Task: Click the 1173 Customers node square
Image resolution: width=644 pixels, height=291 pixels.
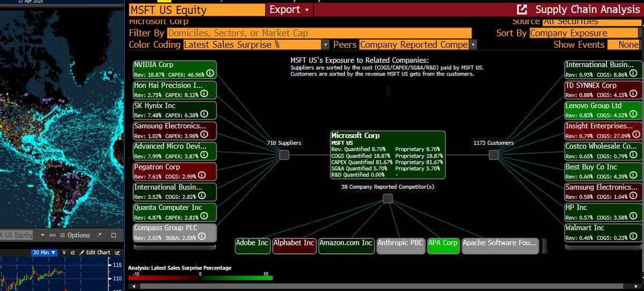Action: (x=493, y=155)
